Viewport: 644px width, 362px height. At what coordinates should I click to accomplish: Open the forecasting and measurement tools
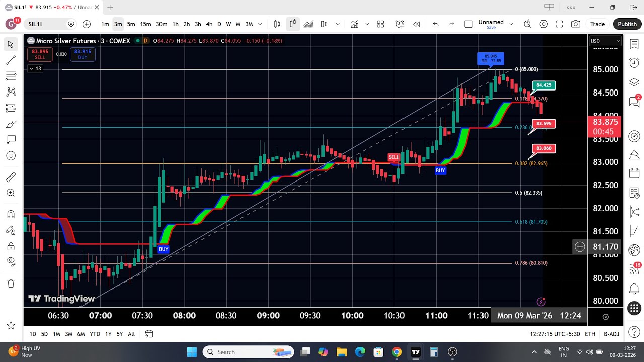pyautogui.click(x=11, y=108)
